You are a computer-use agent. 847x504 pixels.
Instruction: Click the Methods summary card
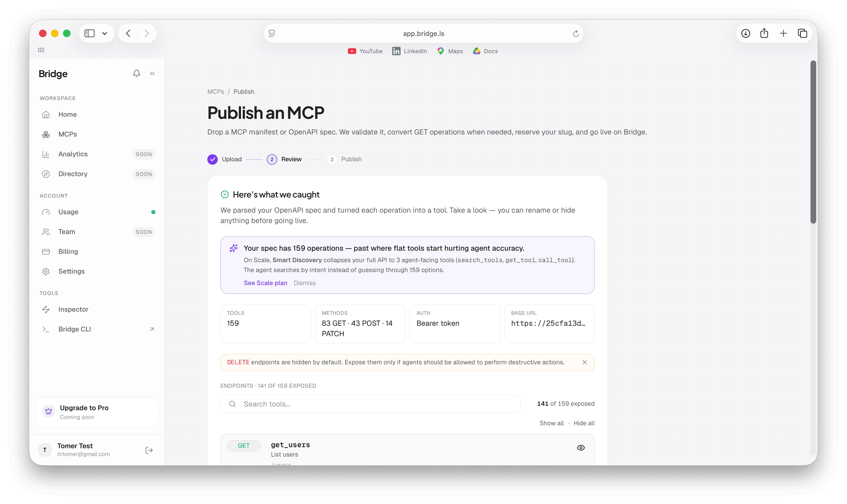coord(360,324)
